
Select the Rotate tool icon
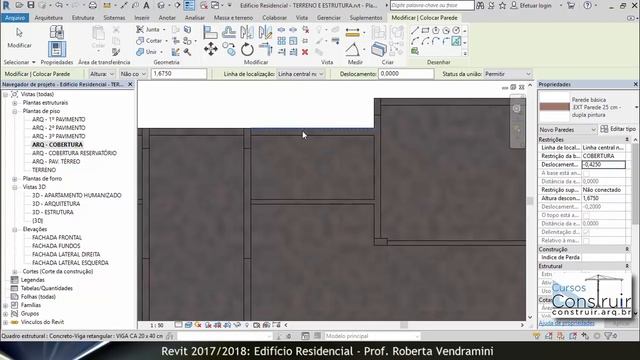[x=247, y=50]
